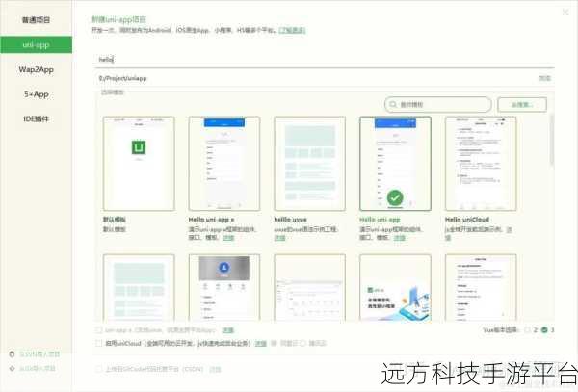
Task: Click the upper icon at the sidebar bottom
Action: [x=12, y=354]
